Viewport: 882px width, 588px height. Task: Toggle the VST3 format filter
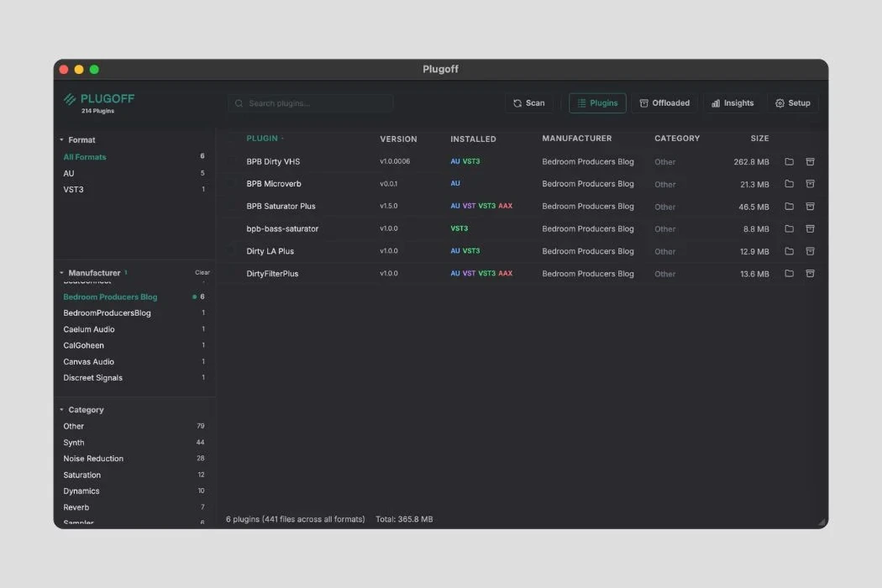[x=74, y=189]
